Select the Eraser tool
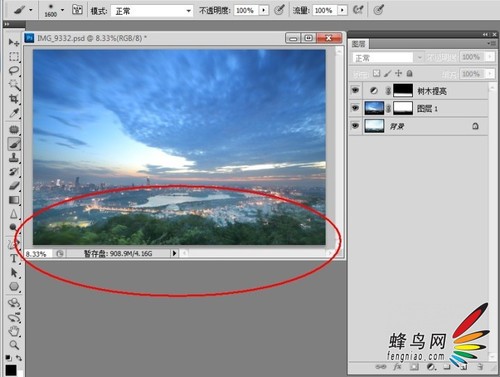The height and width of the screenshot is (377, 500). click(14, 186)
